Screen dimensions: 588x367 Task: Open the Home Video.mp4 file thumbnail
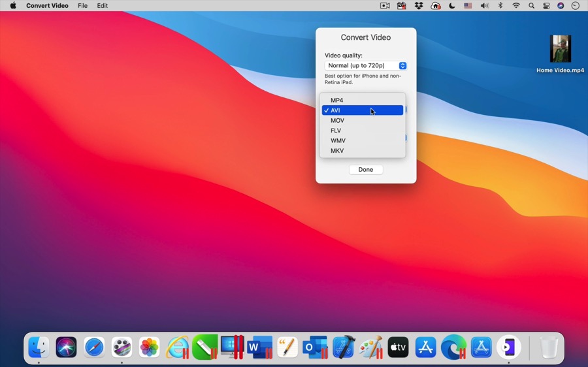click(x=560, y=50)
